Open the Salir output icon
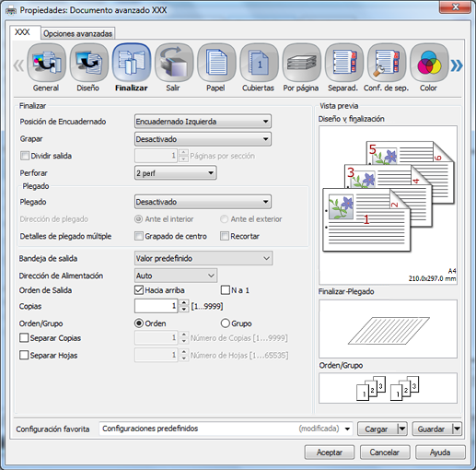Image resolution: width=476 pixels, height=470 pixels. tap(174, 63)
